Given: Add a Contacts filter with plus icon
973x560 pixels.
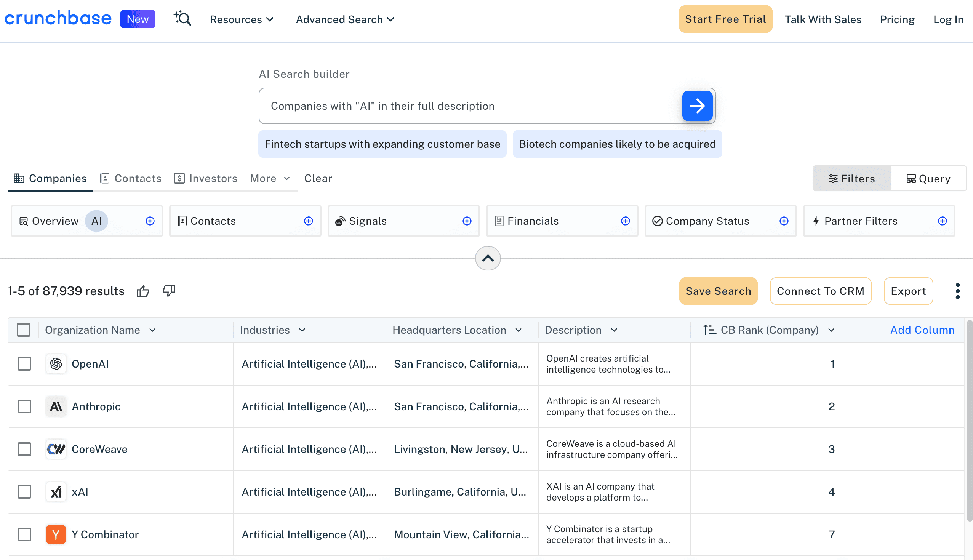Looking at the screenshot, I should [x=309, y=221].
